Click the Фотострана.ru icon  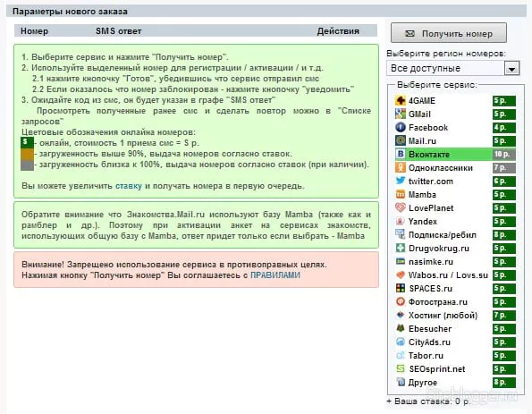[401, 301]
